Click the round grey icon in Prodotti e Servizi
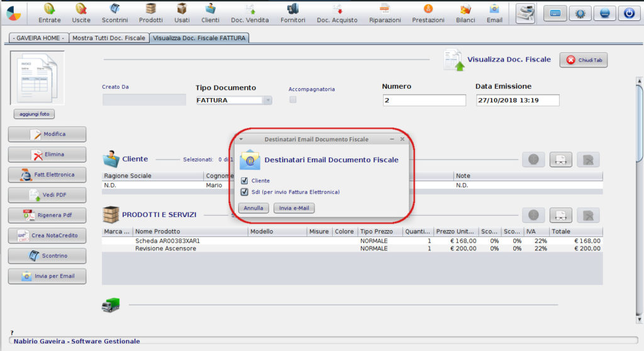644x351 pixels. click(x=533, y=215)
